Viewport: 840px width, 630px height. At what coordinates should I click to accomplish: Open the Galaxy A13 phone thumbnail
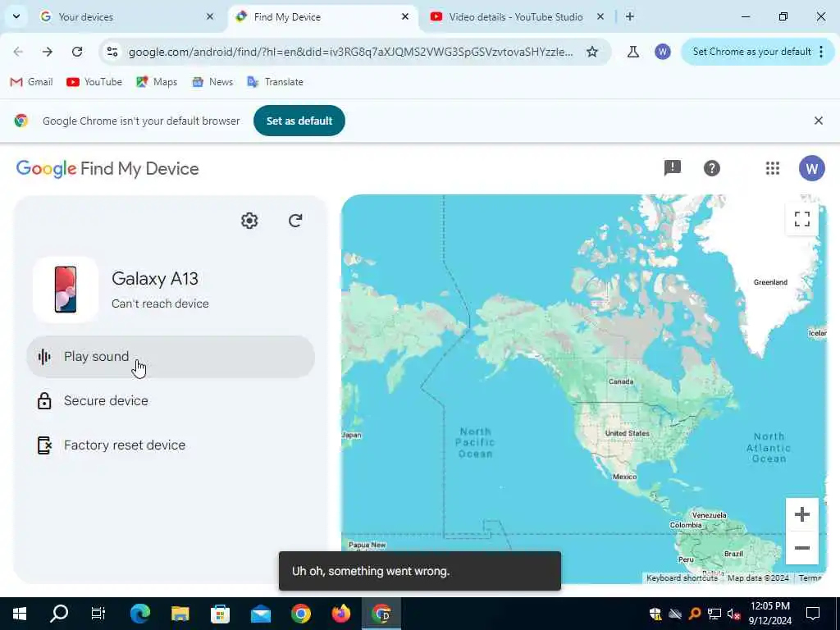pos(66,290)
